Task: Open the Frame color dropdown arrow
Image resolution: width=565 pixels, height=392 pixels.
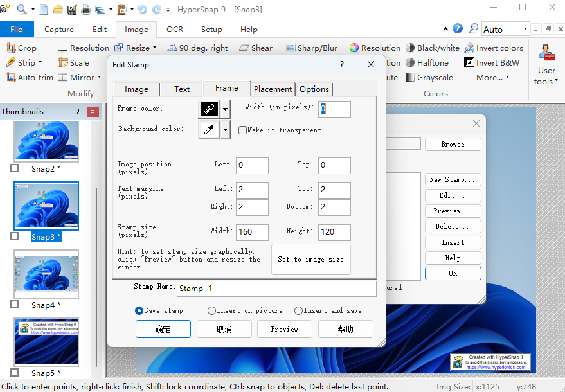Action: tap(225, 109)
